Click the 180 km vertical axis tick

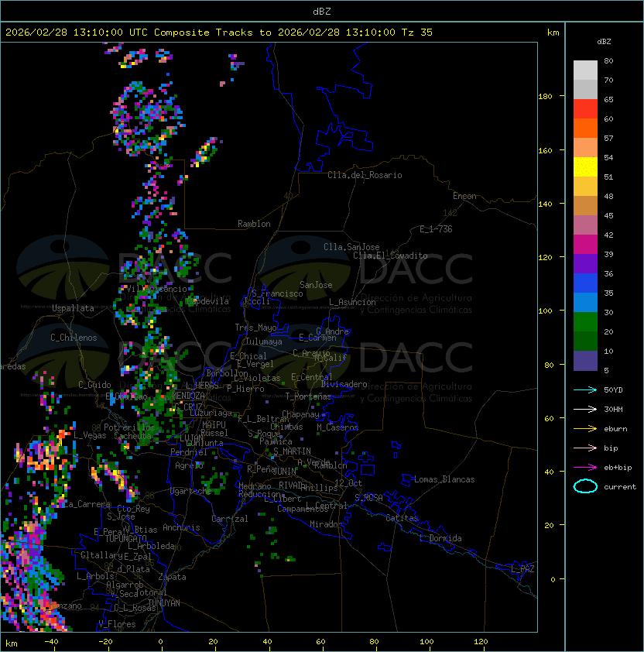tap(545, 97)
